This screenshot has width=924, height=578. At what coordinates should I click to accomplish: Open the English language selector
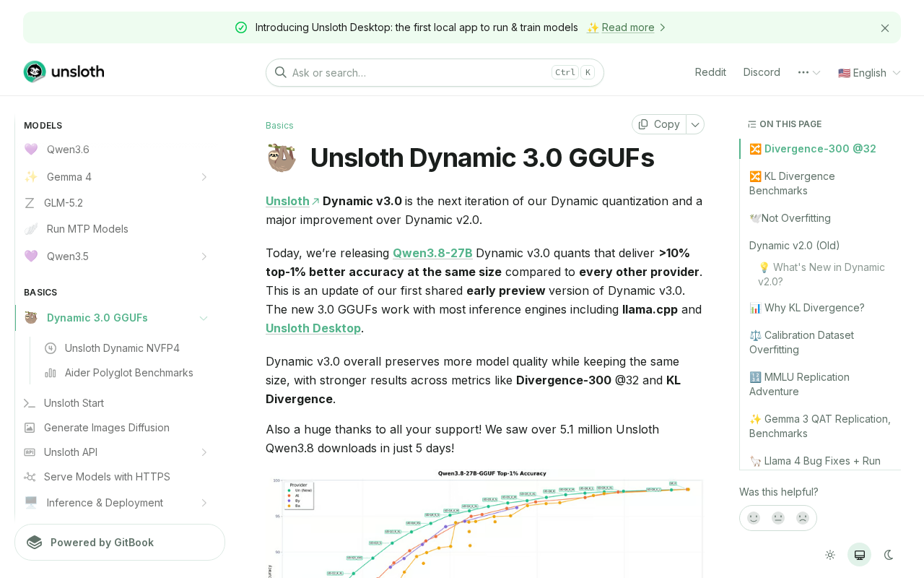(869, 72)
